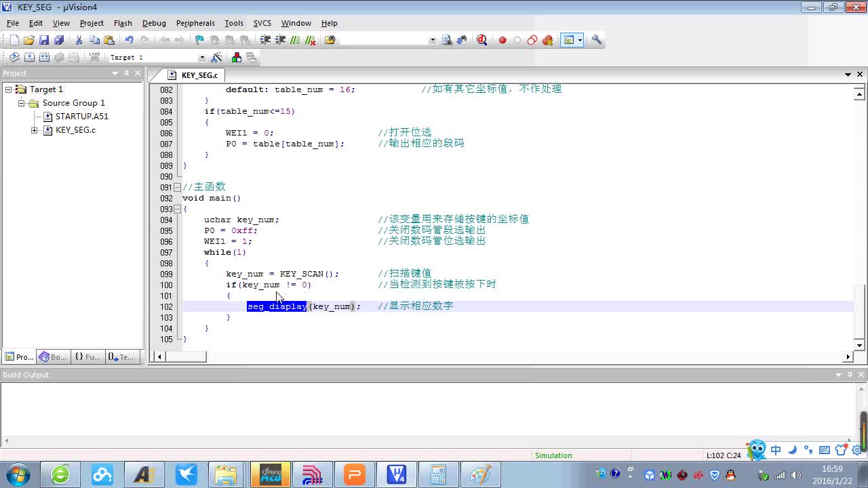
Task: Expand the KEY_SEG.c tree node
Action: click(34, 130)
